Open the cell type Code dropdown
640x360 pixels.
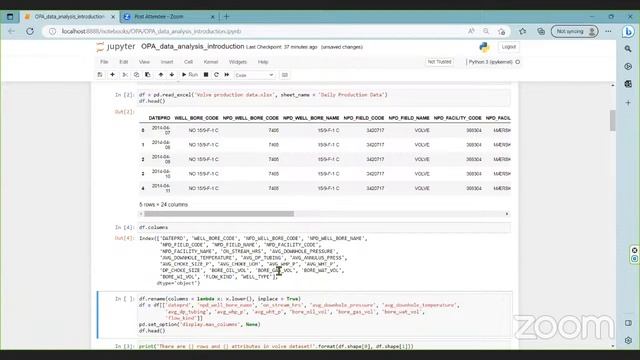tap(254, 75)
